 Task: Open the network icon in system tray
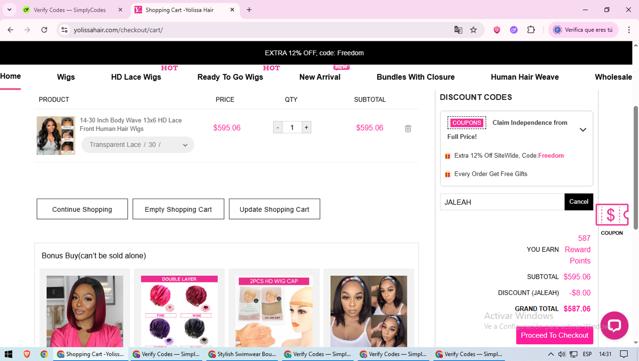click(x=573, y=354)
